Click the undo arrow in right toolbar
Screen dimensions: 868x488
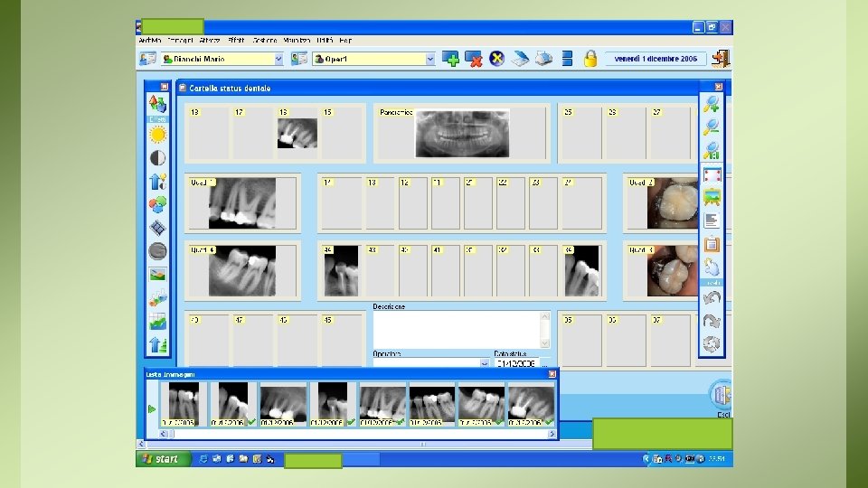(712, 298)
